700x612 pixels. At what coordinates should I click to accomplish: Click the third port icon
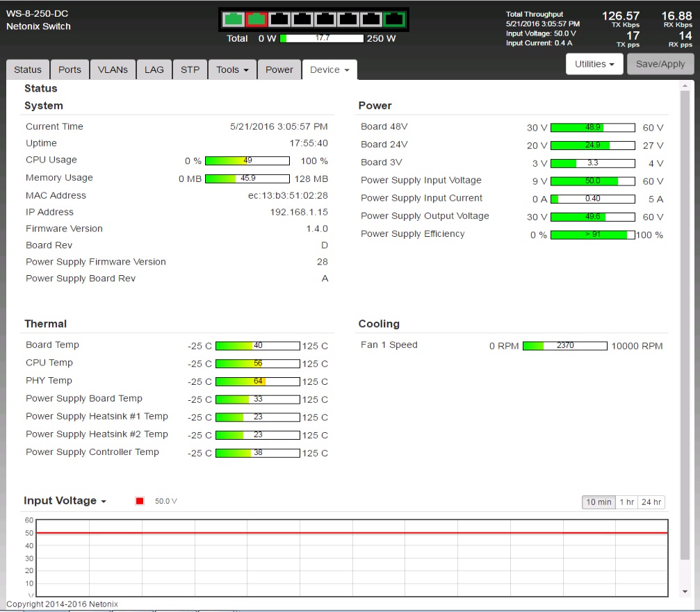pyautogui.click(x=280, y=19)
